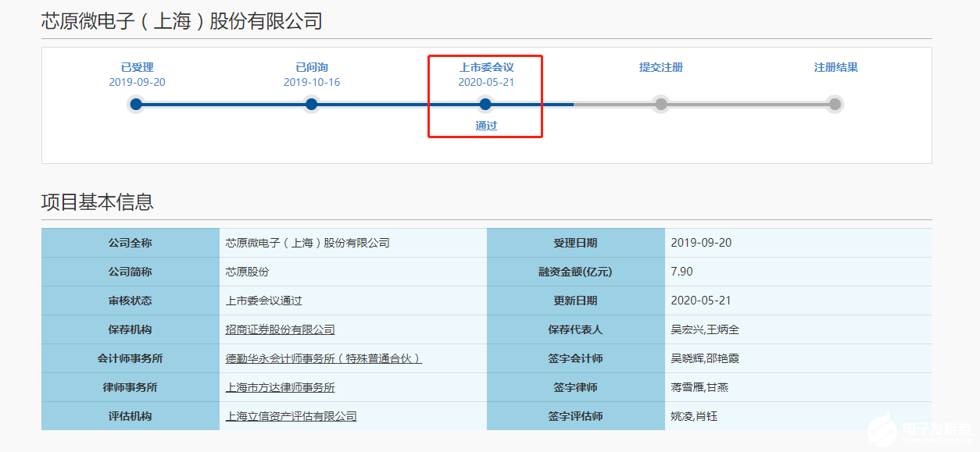Click the 上市委会议 timeline step dot
This screenshot has height=452, width=980.
(485, 104)
